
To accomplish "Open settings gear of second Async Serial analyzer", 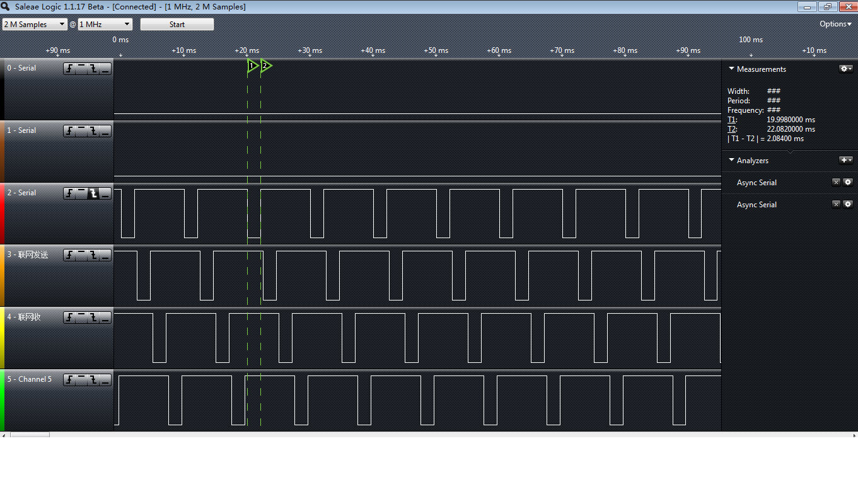I will tap(848, 204).
